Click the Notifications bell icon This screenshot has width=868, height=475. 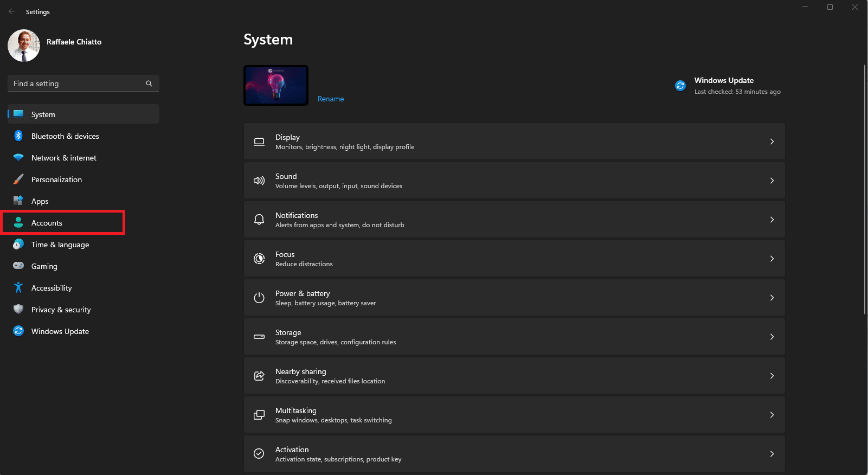pos(259,220)
